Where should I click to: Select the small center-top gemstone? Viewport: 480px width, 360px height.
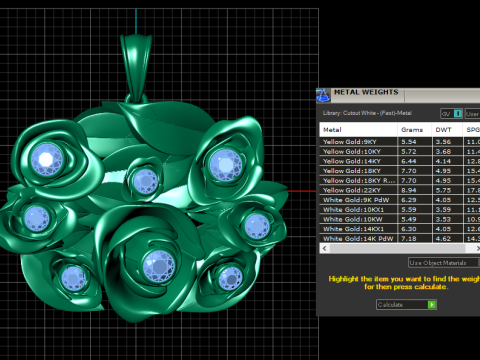point(145,182)
